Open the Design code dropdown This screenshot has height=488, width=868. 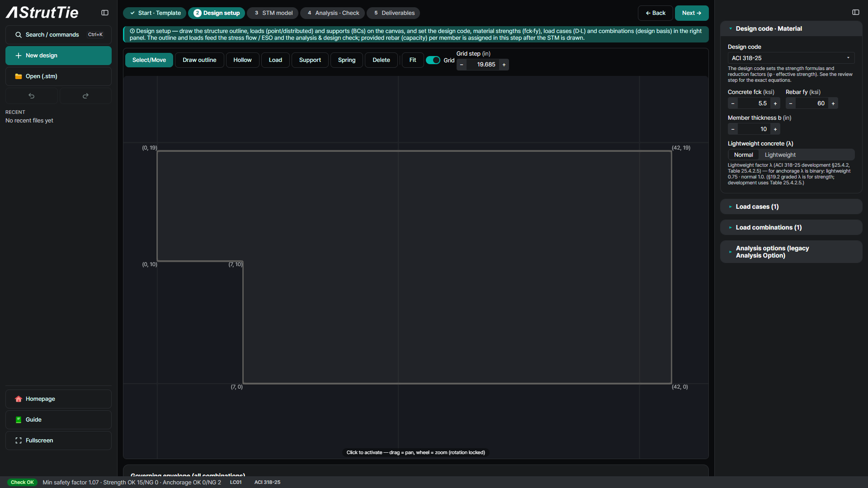coord(791,58)
